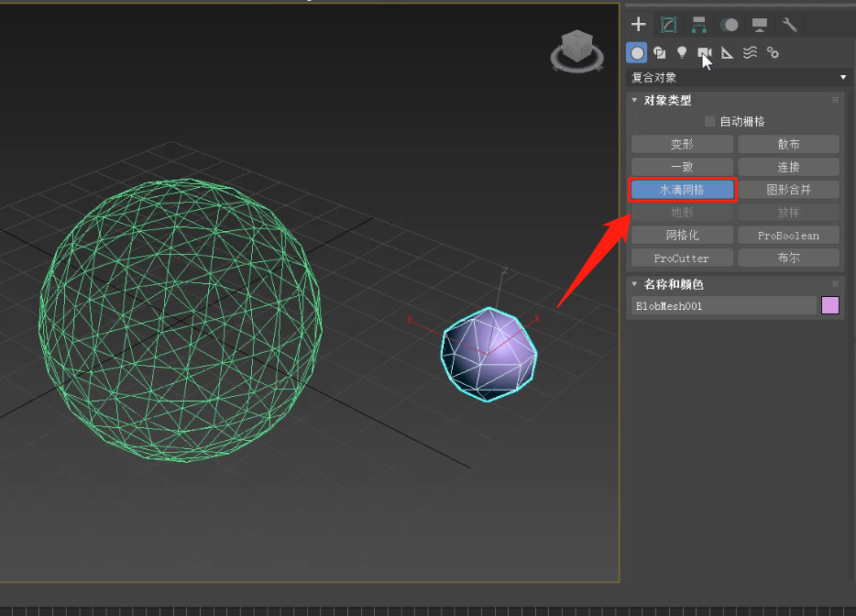The image size is (856, 616).
Task: Select the purple blob mesh object
Action: click(489, 355)
